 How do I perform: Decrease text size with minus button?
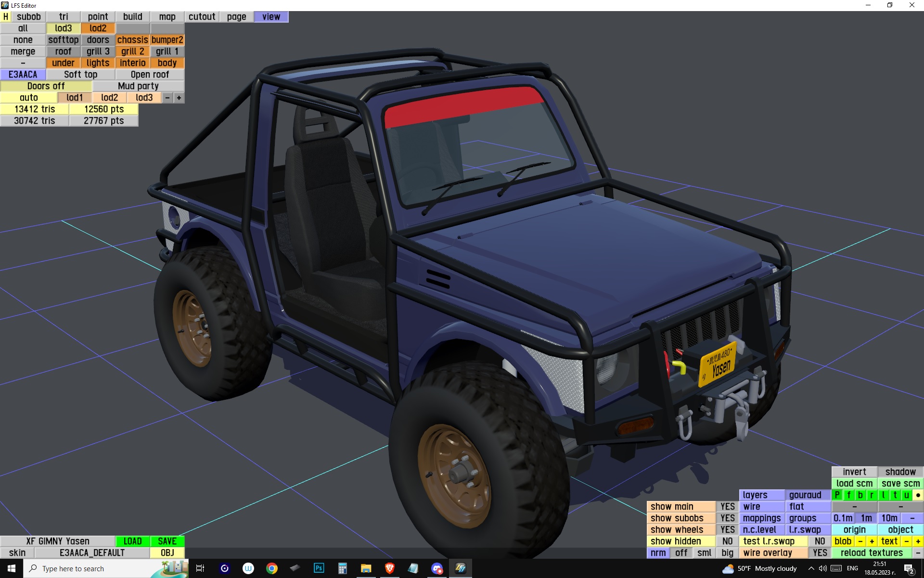point(907,541)
